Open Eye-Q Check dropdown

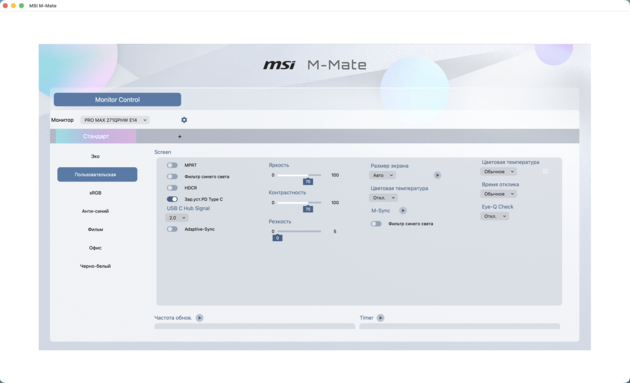coord(495,216)
